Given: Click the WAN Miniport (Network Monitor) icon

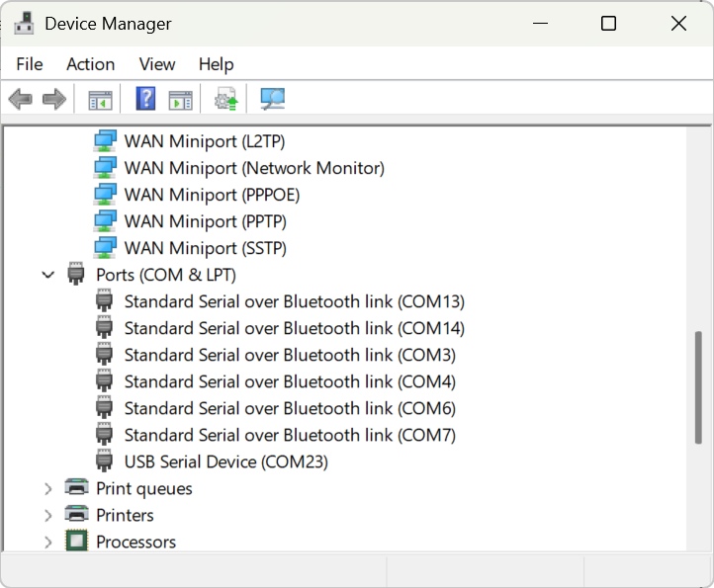Looking at the screenshot, I should coord(105,168).
